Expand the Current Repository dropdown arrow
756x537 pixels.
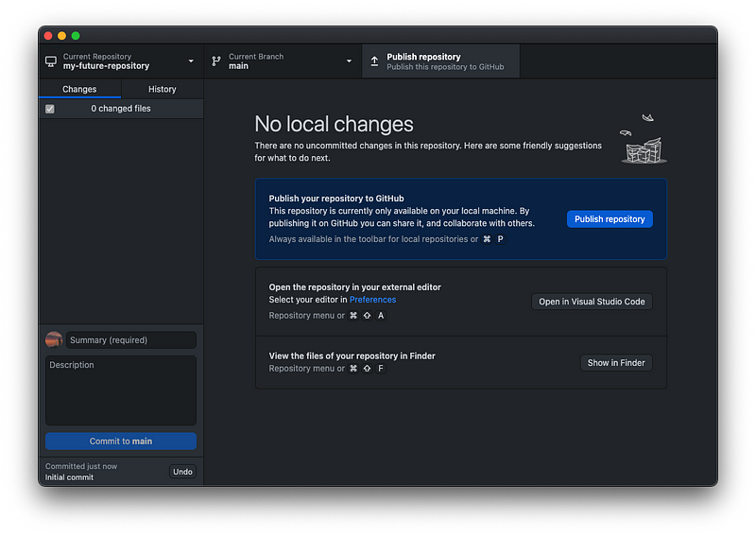(x=191, y=61)
